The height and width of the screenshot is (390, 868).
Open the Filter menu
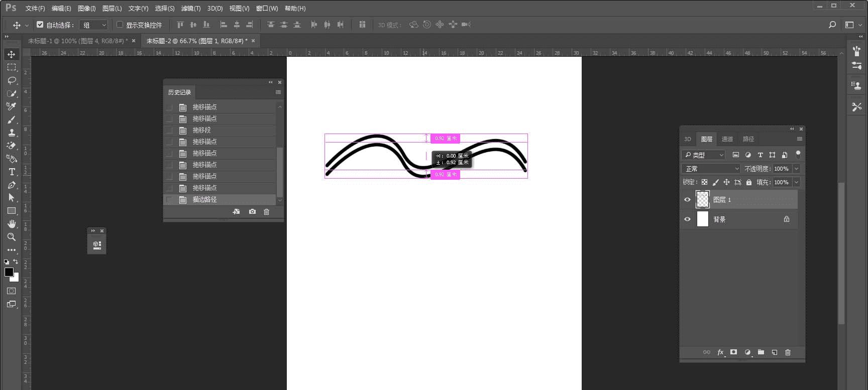(x=190, y=9)
